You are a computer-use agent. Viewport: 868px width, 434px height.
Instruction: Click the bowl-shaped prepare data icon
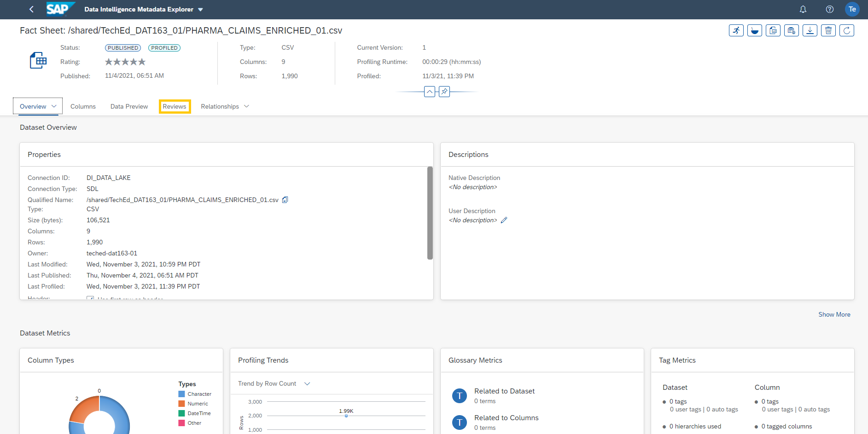[x=755, y=30]
